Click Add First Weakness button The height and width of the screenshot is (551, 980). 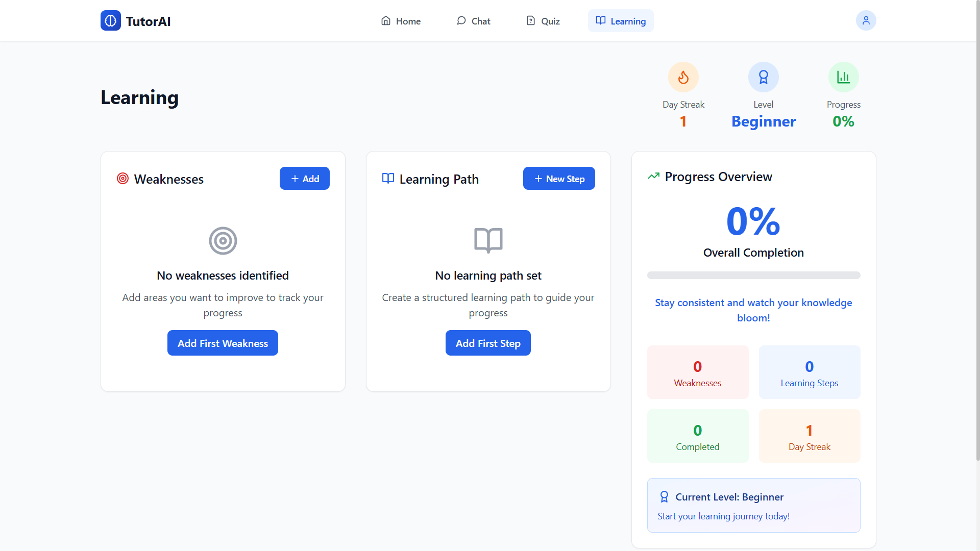point(223,343)
